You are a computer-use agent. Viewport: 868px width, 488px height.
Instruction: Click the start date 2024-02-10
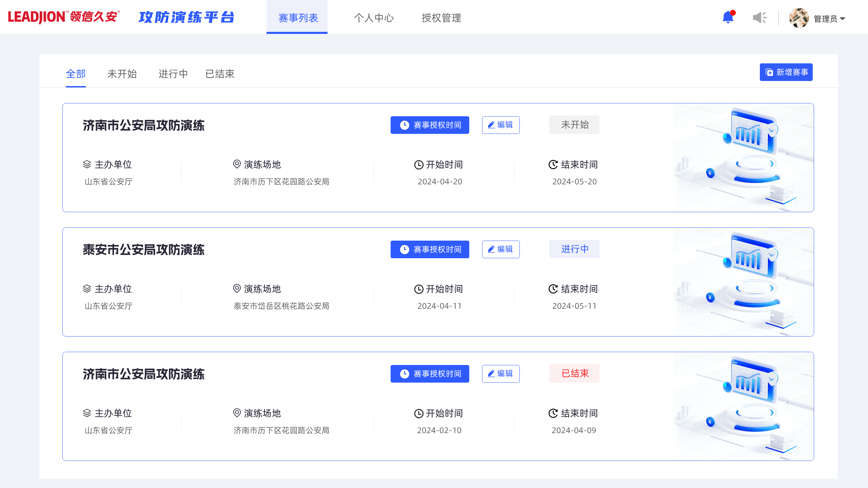[x=439, y=430]
